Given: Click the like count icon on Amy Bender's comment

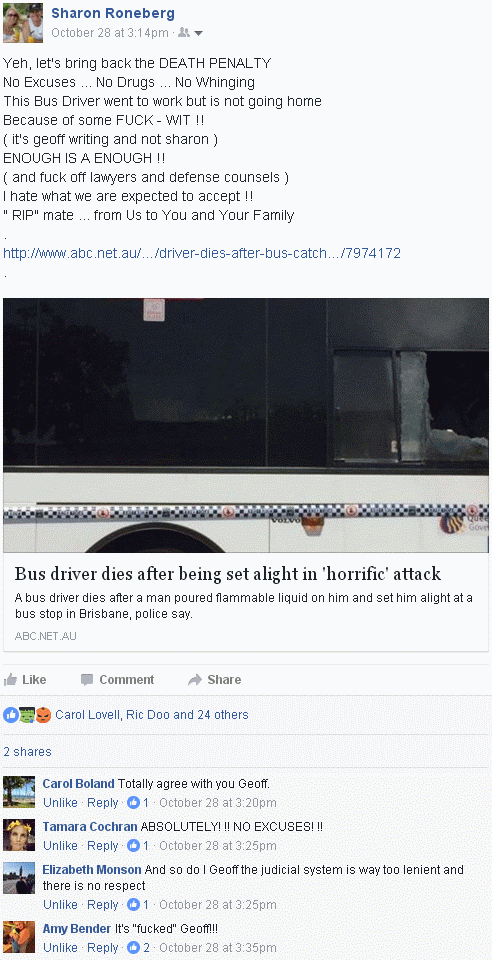Looking at the screenshot, I should pos(133,948).
